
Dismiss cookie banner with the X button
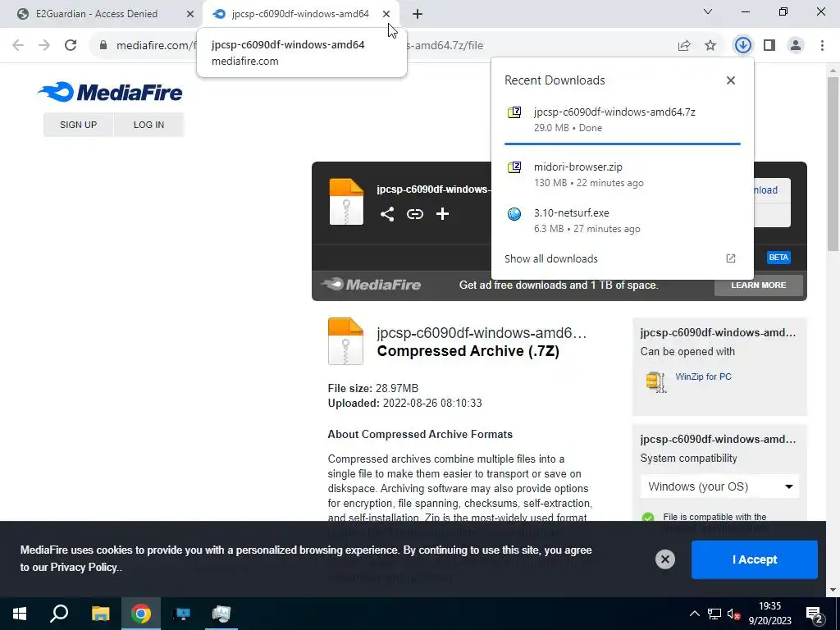[664, 559]
